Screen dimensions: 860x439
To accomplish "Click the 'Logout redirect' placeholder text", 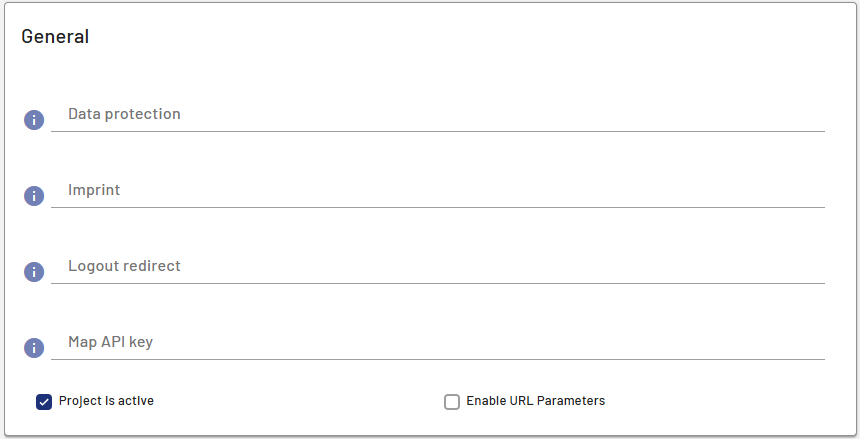I will click(124, 266).
